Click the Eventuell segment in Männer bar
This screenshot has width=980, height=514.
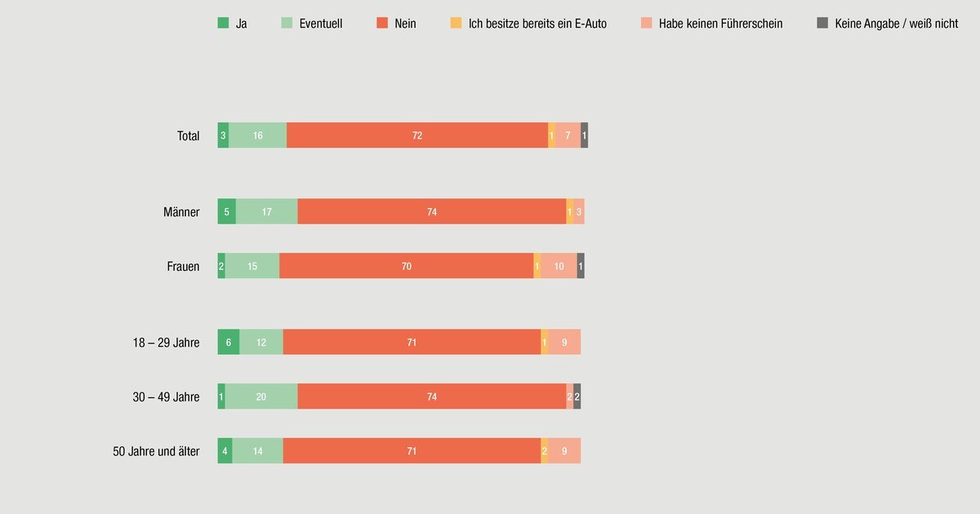266,211
